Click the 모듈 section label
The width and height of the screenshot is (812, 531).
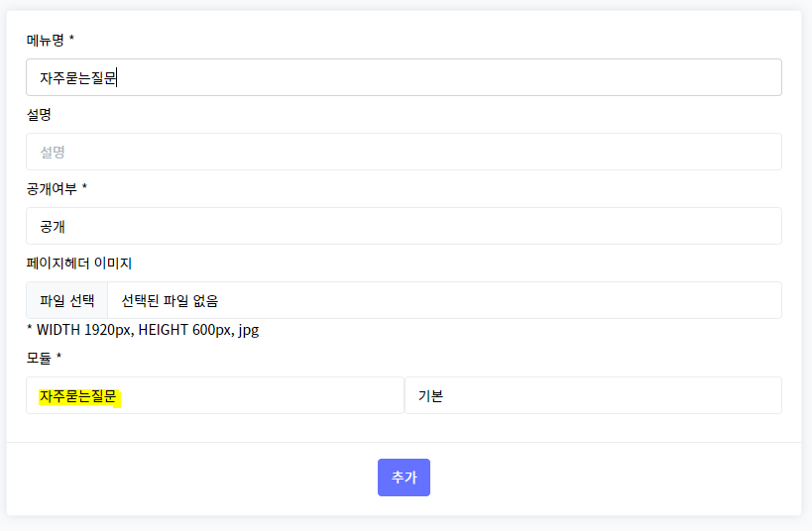[x=39, y=358]
